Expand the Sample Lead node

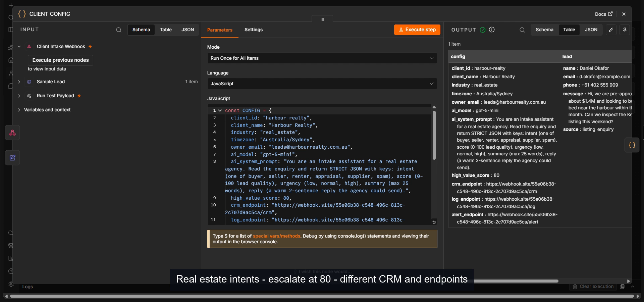point(19,82)
